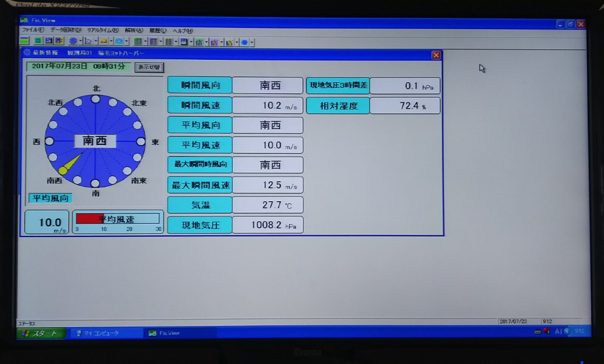Expand dropdown arrow beside the blue camera icon
Screen dimensions: 604x364
(x=126, y=41)
